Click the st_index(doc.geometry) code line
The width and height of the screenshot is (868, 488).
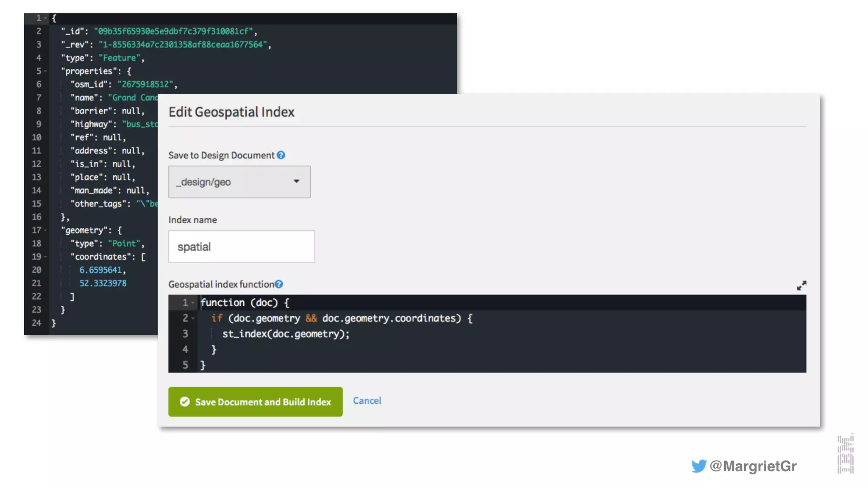(x=286, y=334)
